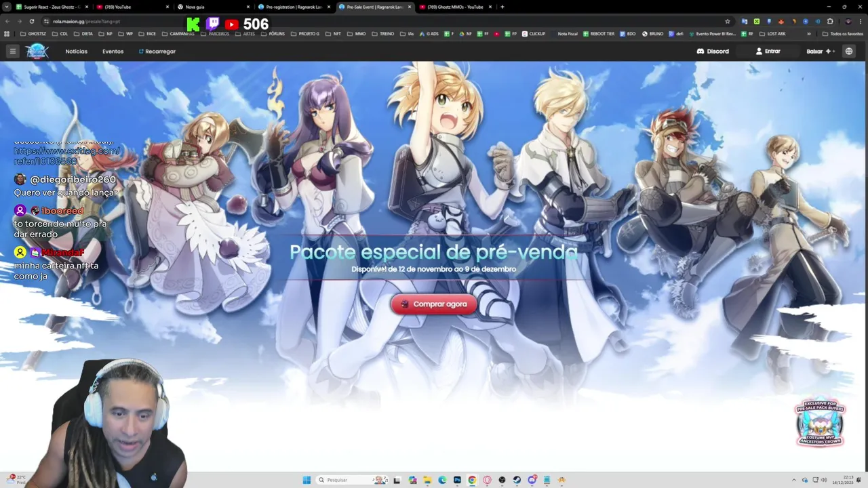The image size is (868, 488).
Task: Open the FÓRUNS bookmark folder
Action: [273, 33]
